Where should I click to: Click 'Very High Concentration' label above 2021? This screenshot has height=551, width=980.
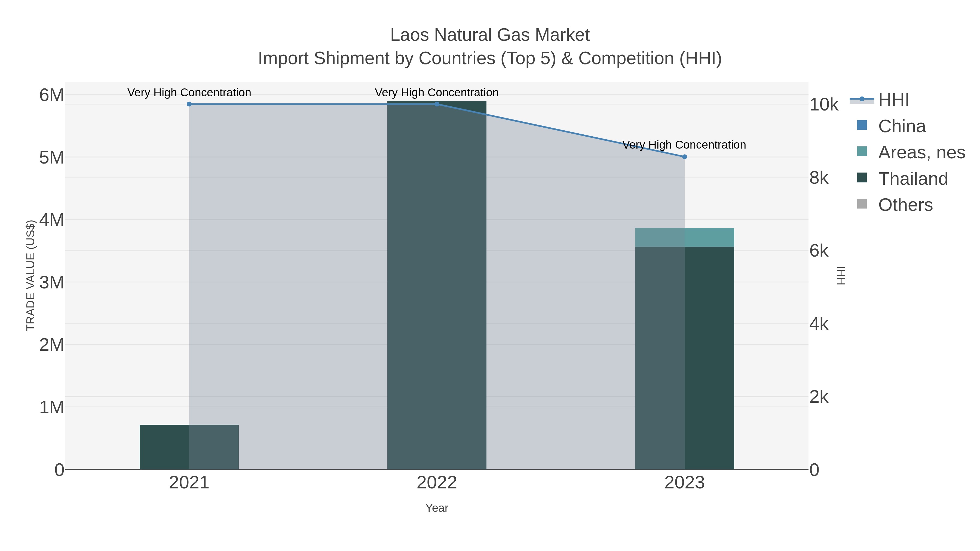click(x=189, y=93)
